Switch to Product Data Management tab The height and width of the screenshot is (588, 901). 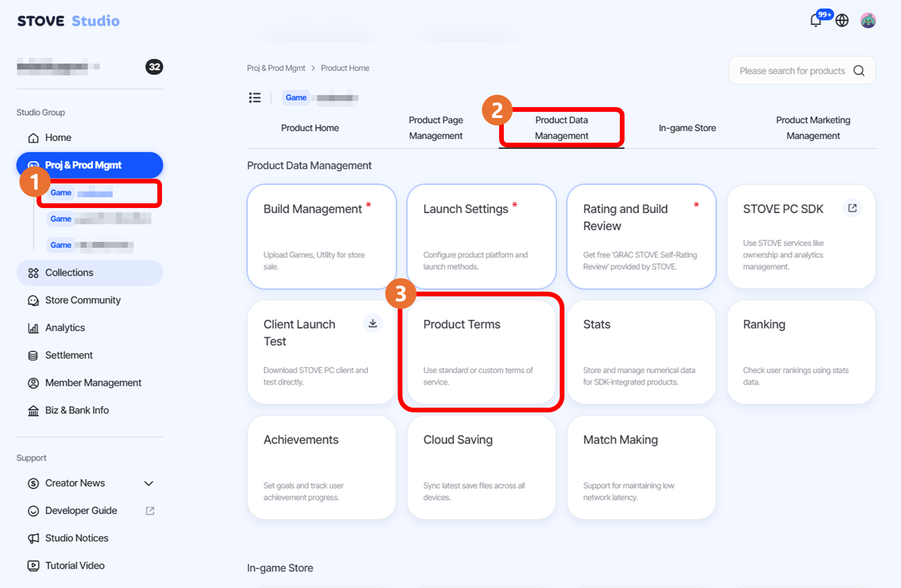(561, 128)
